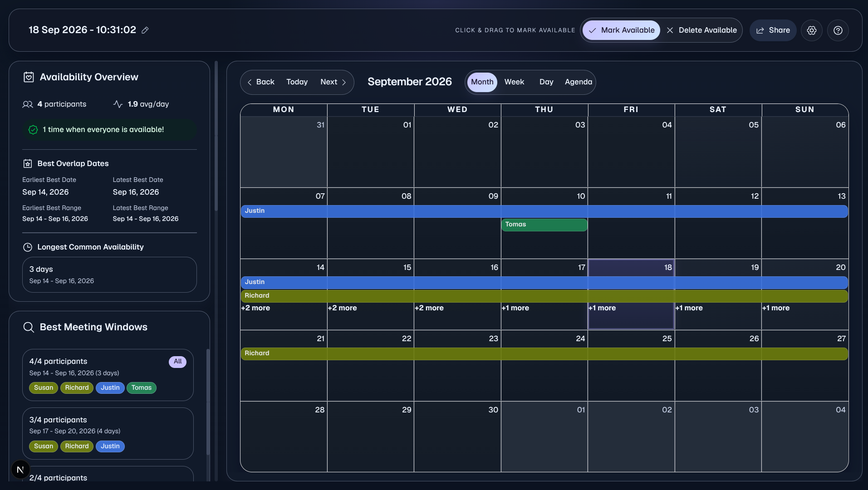The width and height of the screenshot is (868, 490).
Task: Switch to Week view tab
Action: pos(514,82)
